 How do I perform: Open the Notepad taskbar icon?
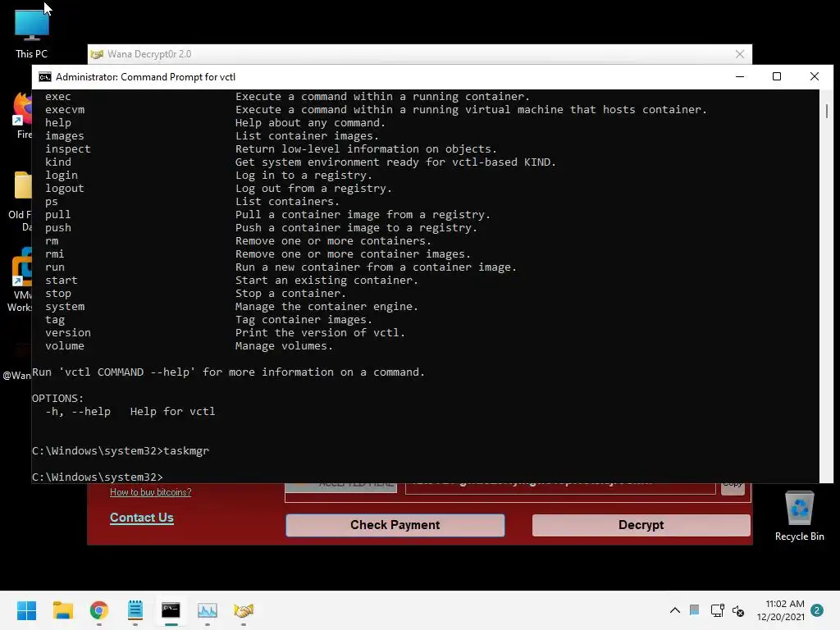[x=135, y=610]
